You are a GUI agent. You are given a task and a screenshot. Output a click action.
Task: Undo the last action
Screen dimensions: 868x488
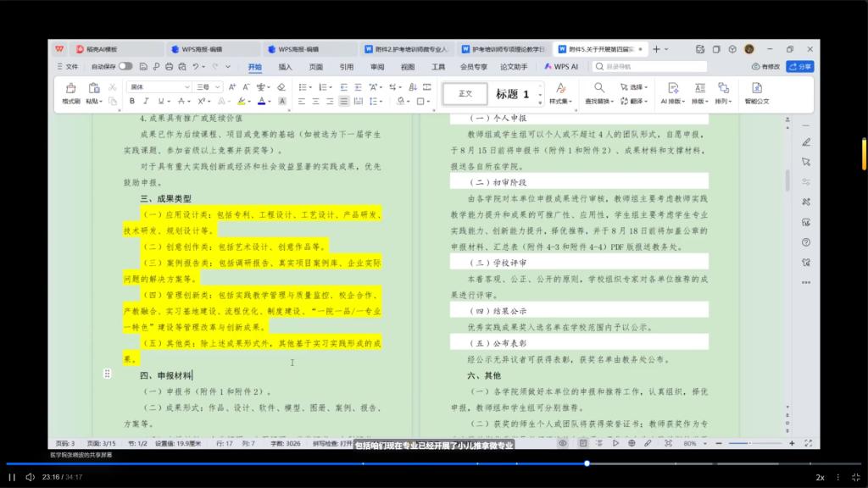pyautogui.click(x=196, y=66)
